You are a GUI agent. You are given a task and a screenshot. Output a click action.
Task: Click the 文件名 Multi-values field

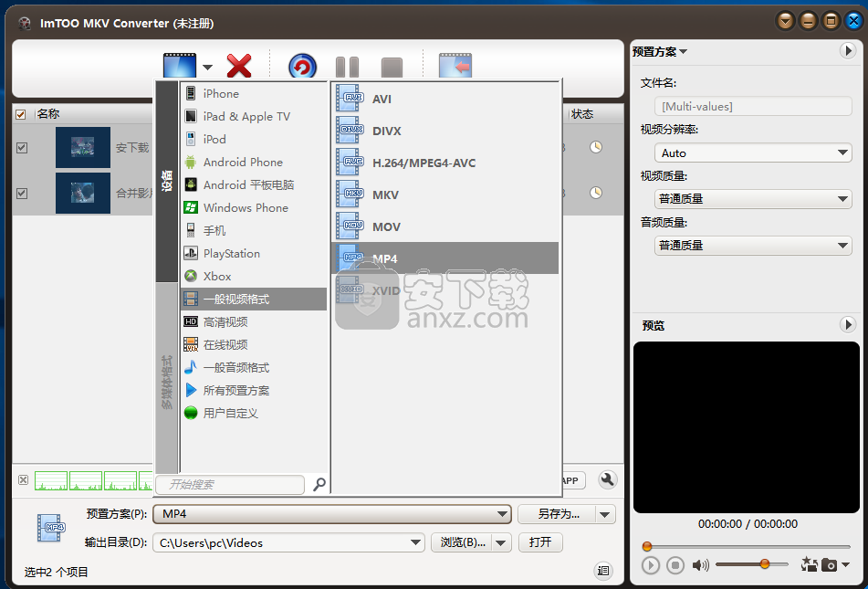click(x=753, y=107)
